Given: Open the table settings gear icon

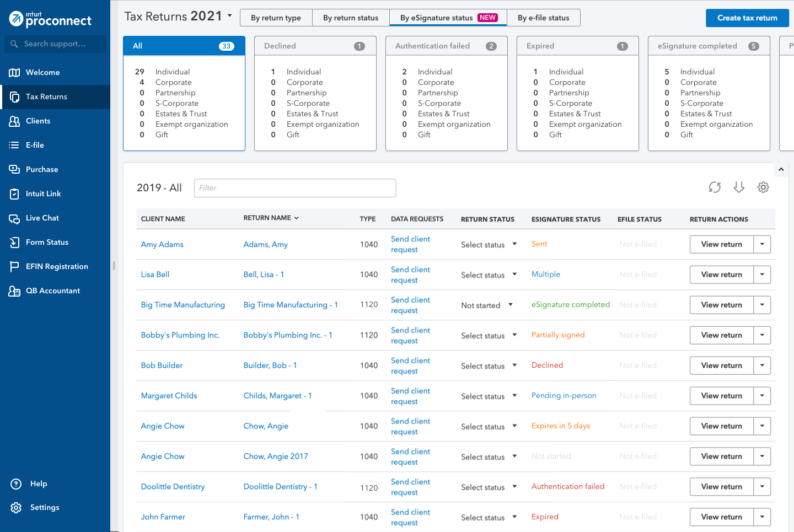Looking at the screenshot, I should click(x=763, y=187).
